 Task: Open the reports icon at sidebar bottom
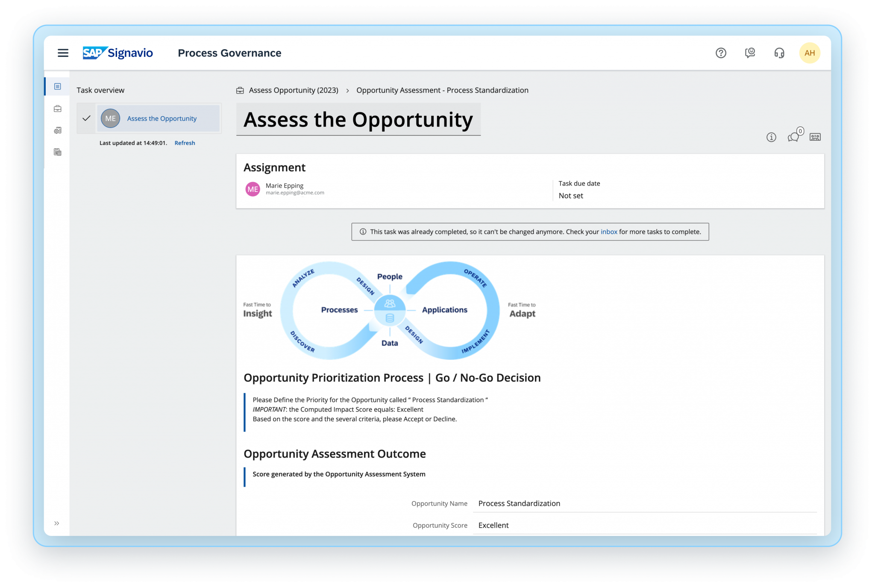coord(57,152)
